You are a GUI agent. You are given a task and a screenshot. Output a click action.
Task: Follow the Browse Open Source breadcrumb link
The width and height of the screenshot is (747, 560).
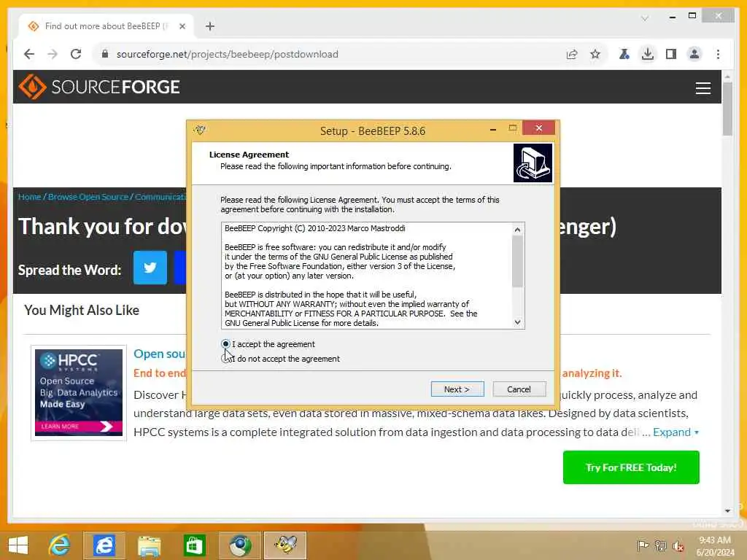pyautogui.click(x=88, y=197)
